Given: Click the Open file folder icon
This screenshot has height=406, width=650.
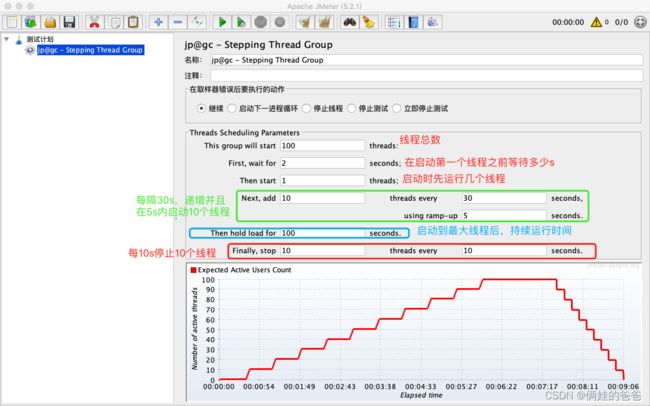Looking at the screenshot, I should pyautogui.click(x=50, y=22).
